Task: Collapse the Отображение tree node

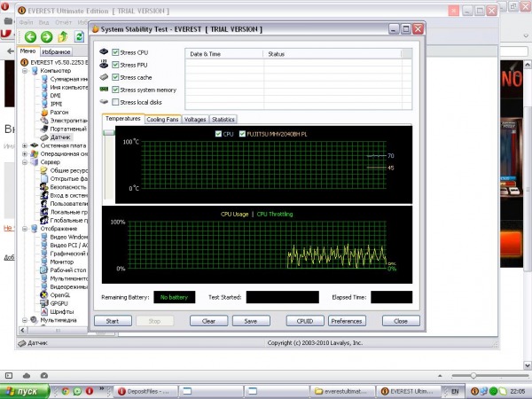Action: point(25,229)
